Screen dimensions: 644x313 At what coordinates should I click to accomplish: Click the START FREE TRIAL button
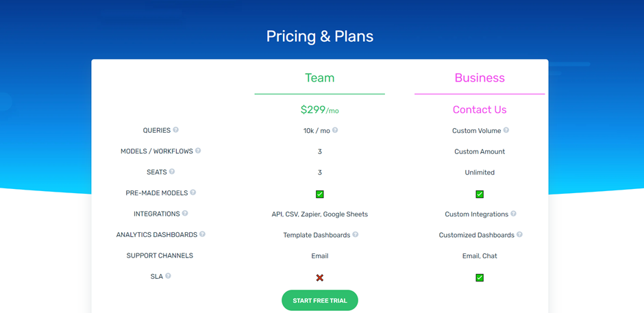(x=320, y=300)
